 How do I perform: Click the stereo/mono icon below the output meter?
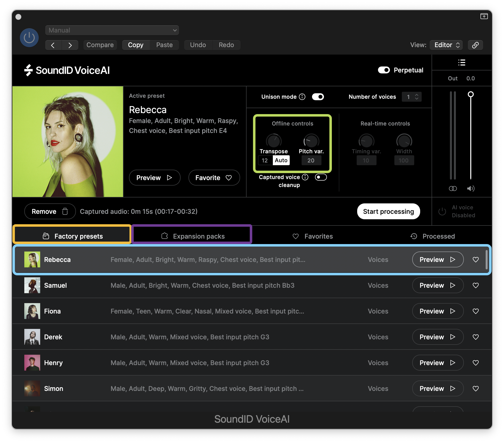[x=453, y=189]
